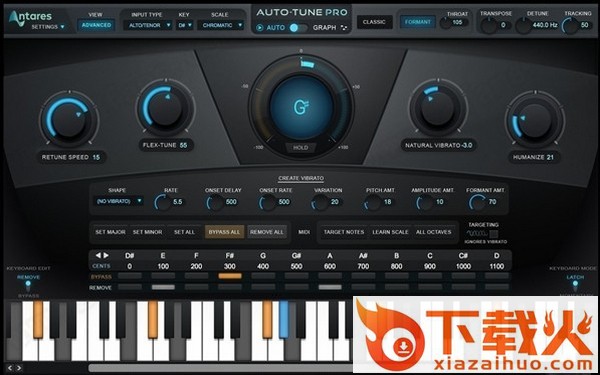
Task: Click the note column header G#
Action: point(297,256)
